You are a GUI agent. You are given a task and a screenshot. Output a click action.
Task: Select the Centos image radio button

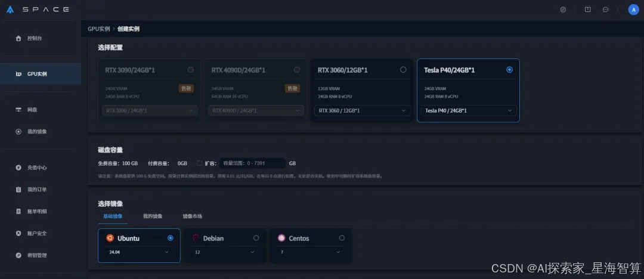[x=342, y=238]
